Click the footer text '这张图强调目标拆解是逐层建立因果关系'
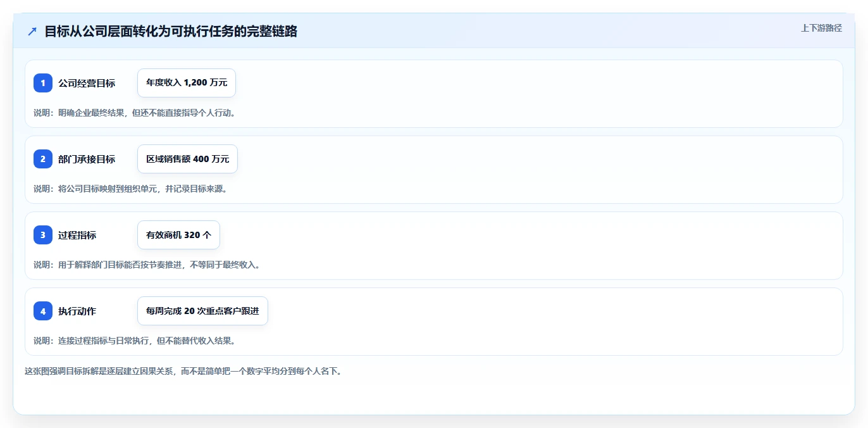Viewport: 868px width, 428px height. pyautogui.click(x=99, y=372)
